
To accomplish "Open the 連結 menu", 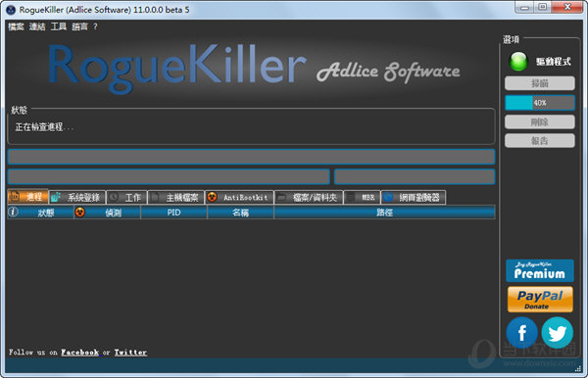I will (x=37, y=26).
